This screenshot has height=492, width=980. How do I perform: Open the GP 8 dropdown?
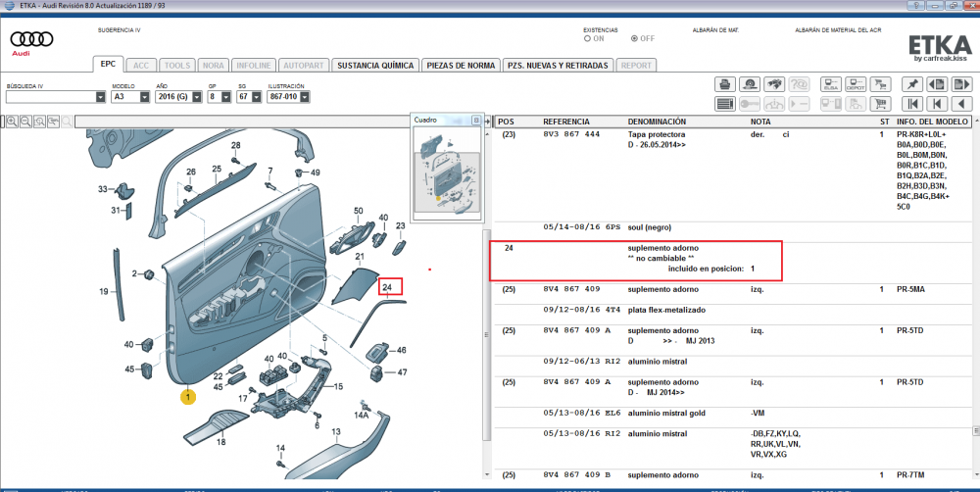[x=226, y=97]
